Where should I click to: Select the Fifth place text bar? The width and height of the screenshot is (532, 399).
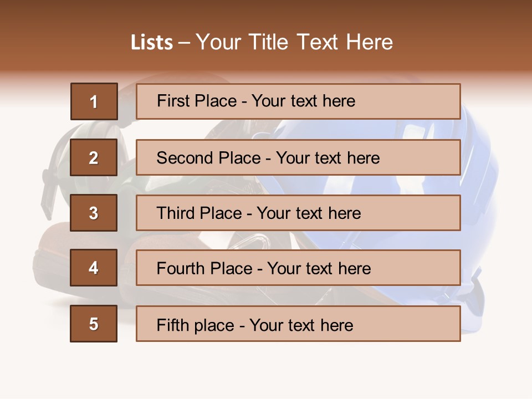point(298,324)
